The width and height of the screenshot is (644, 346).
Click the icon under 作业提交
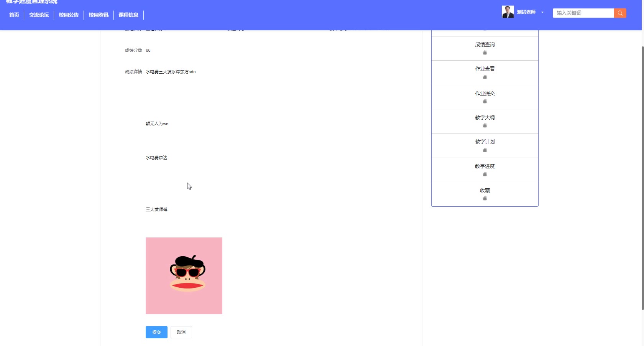pos(485,101)
